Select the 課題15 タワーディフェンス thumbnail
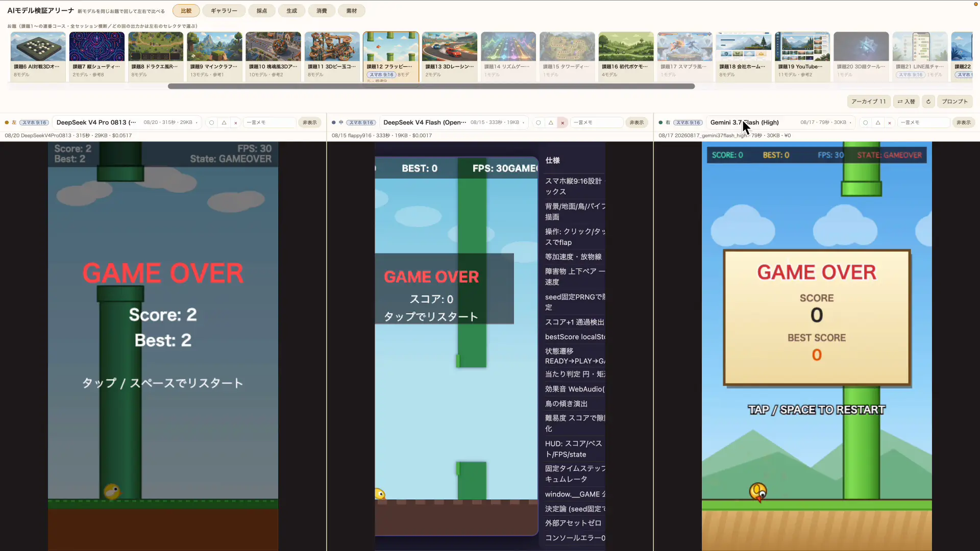This screenshot has height=551, width=980. tap(567, 56)
